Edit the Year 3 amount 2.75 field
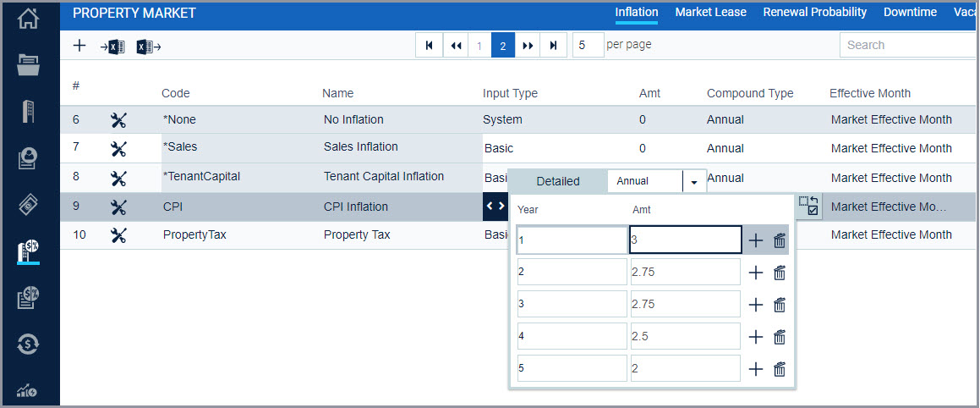The height and width of the screenshot is (408, 980). [686, 305]
